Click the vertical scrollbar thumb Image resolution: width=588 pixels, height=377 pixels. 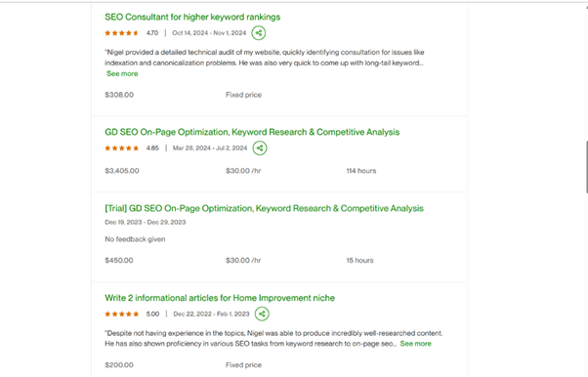click(x=587, y=167)
